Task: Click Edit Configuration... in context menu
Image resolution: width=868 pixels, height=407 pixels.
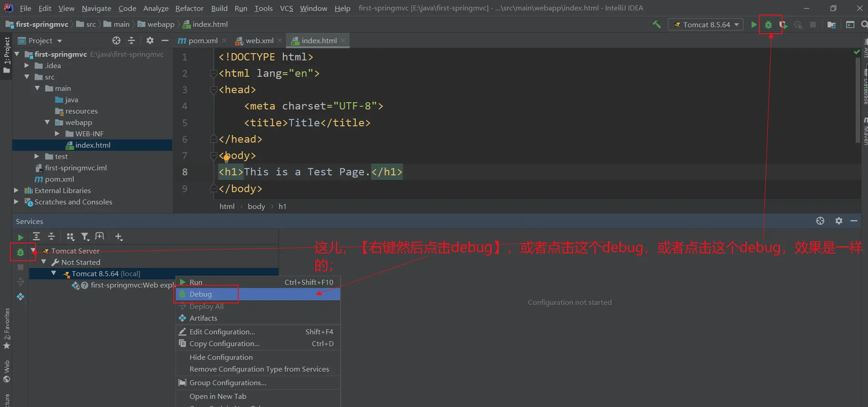Action: pos(222,332)
